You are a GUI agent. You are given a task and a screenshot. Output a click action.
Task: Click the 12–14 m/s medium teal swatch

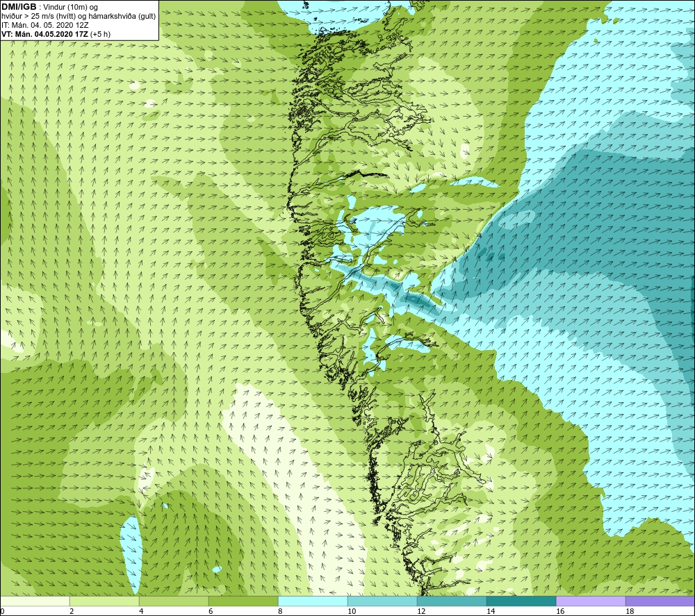452,601
